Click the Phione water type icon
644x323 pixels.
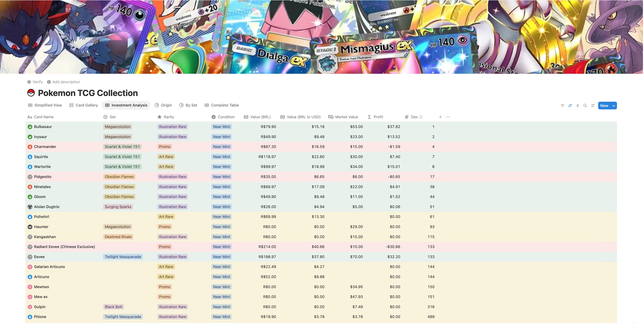30,317
